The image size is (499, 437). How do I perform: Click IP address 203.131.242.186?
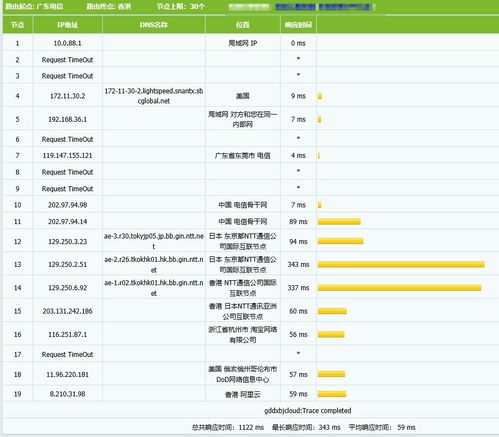[x=67, y=311]
